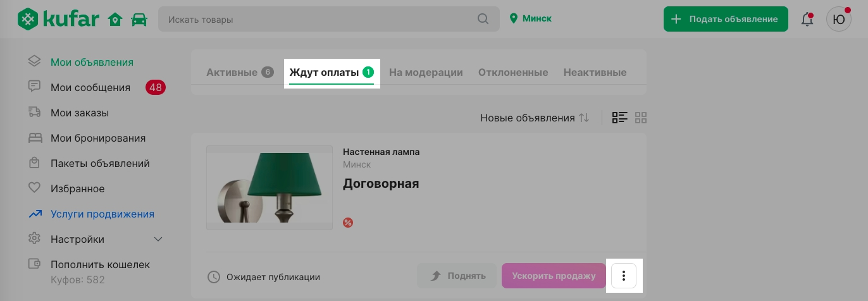Click the chat icon beside 'Мои сообщения'

point(34,87)
